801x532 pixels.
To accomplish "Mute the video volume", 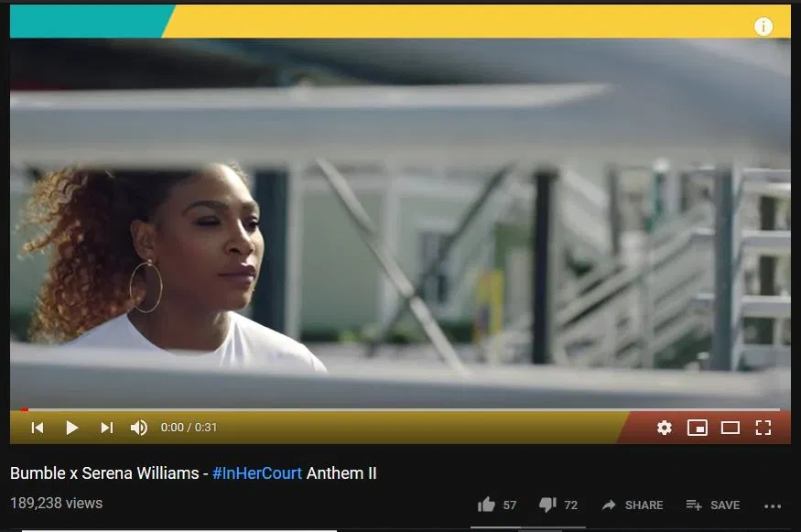I will pyautogui.click(x=139, y=428).
